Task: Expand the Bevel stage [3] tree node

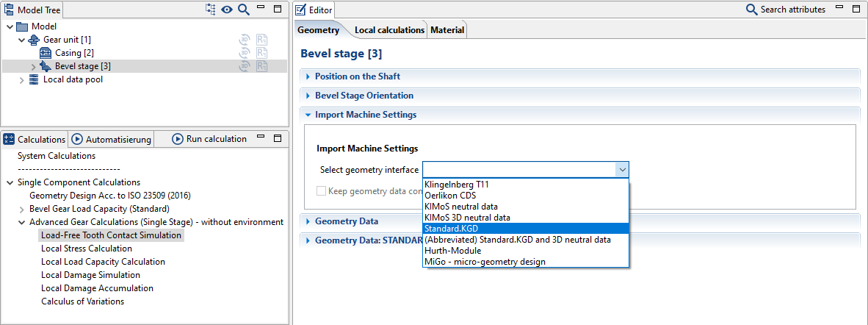Action: coord(34,66)
